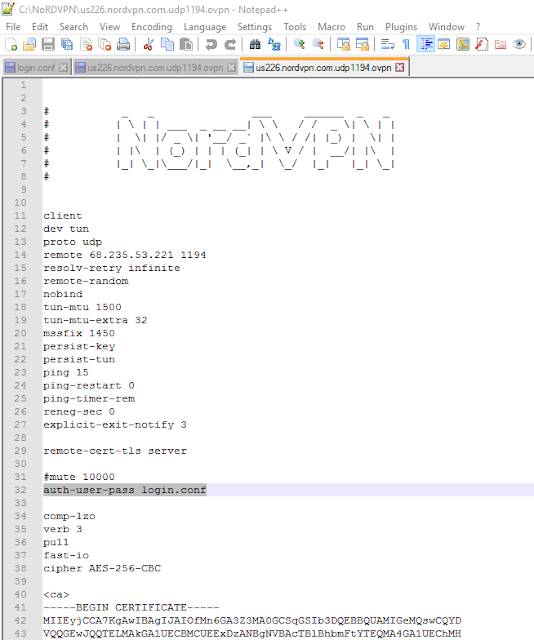
Task: Click the Open file folder icon
Action: coord(29,44)
